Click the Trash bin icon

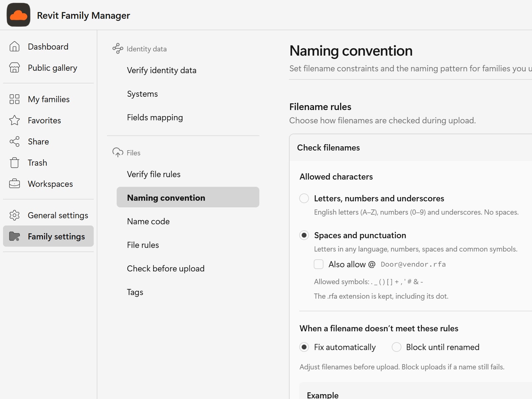(14, 163)
